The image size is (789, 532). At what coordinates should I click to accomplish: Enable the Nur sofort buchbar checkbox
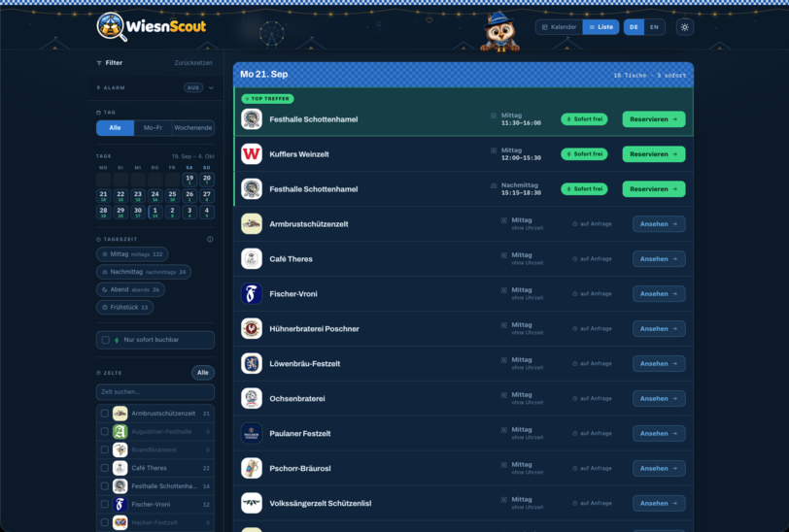pos(106,340)
